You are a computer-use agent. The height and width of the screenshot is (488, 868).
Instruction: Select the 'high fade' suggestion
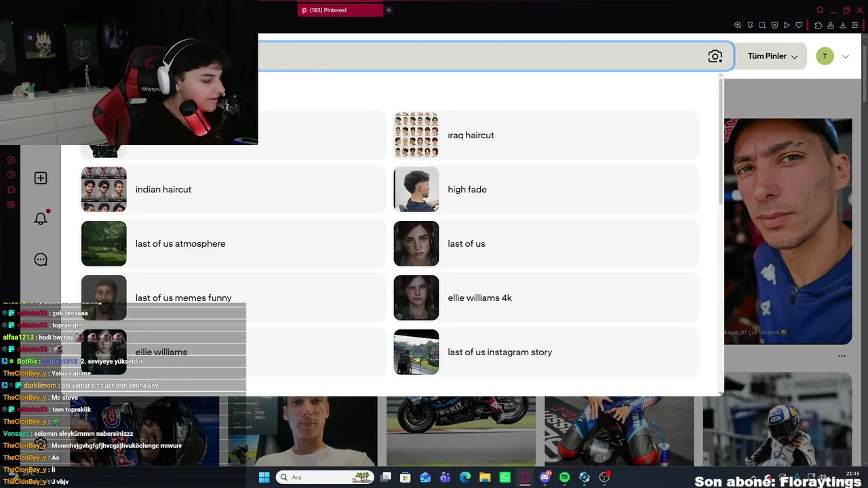click(546, 189)
